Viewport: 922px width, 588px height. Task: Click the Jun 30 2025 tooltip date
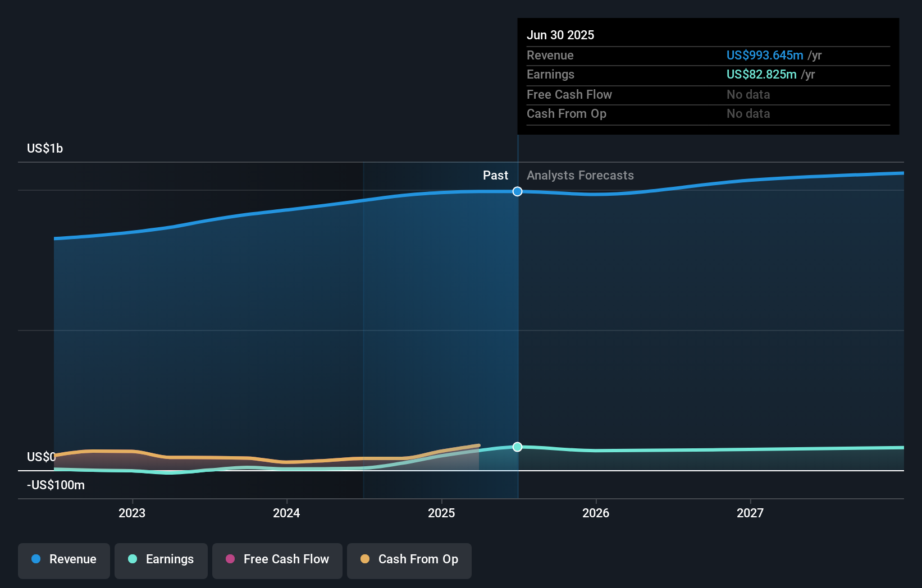click(560, 35)
